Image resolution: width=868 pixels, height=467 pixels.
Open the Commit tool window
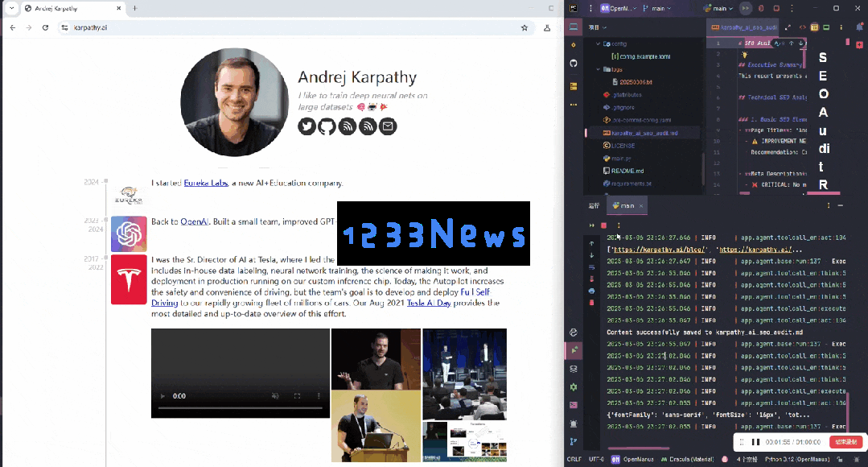(574, 45)
